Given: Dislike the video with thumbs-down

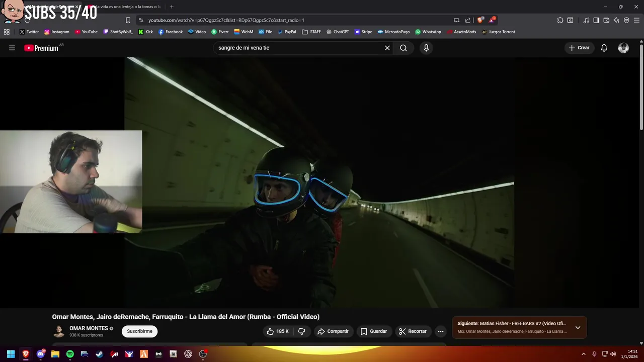Looking at the screenshot, I should click(x=302, y=331).
